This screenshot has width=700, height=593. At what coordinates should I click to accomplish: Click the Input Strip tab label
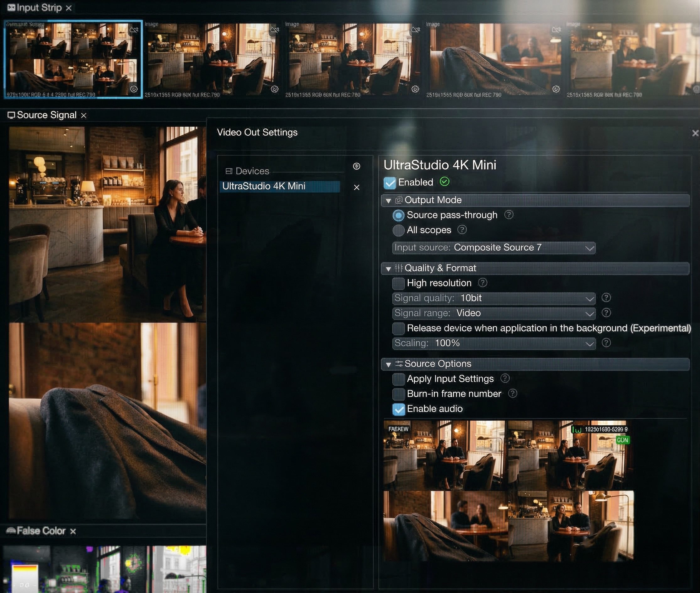pos(39,8)
